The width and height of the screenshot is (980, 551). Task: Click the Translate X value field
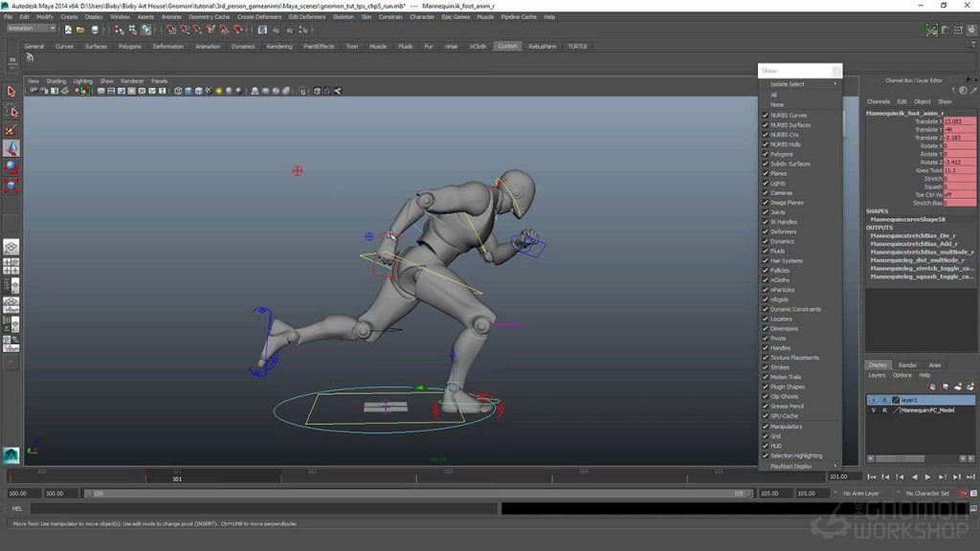click(959, 121)
